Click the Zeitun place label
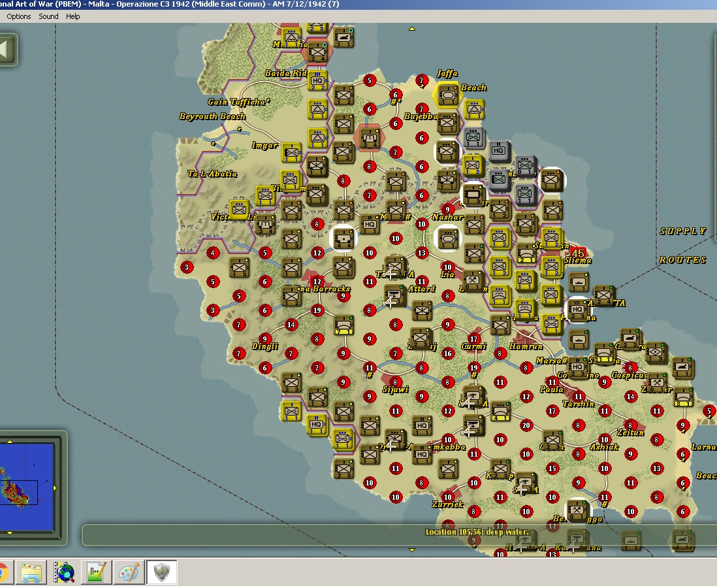717x588 pixels. [x=631, y=433]
